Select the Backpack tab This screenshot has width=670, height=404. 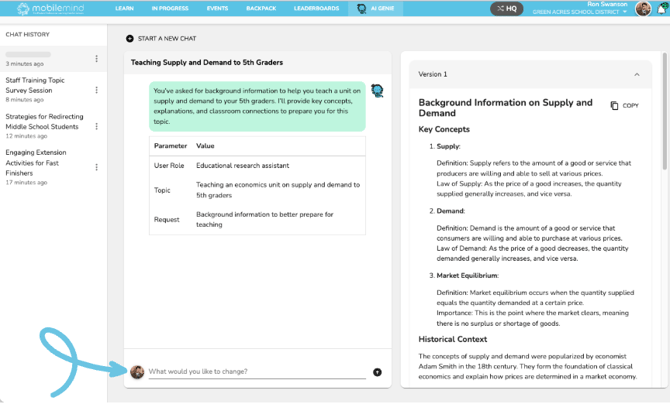click(x=261, y=8)
